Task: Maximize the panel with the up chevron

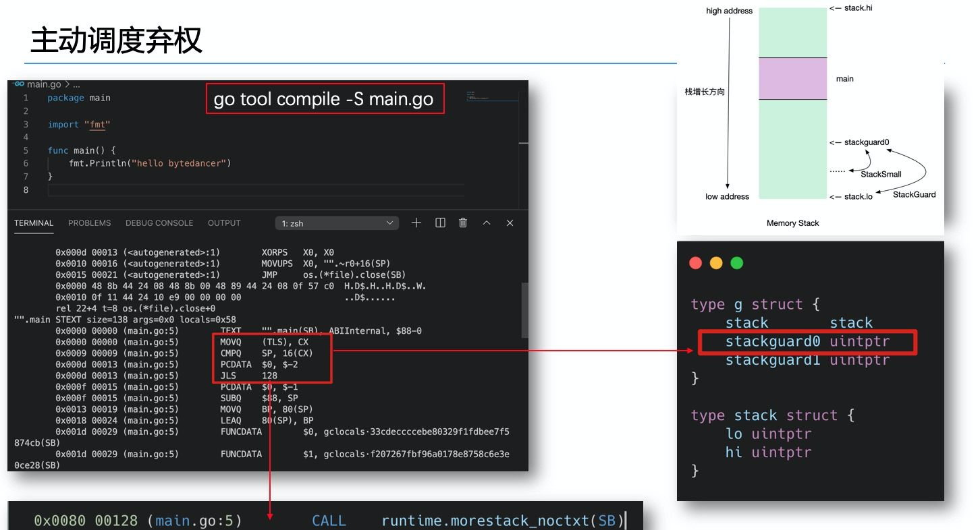Action: [487, 223]
